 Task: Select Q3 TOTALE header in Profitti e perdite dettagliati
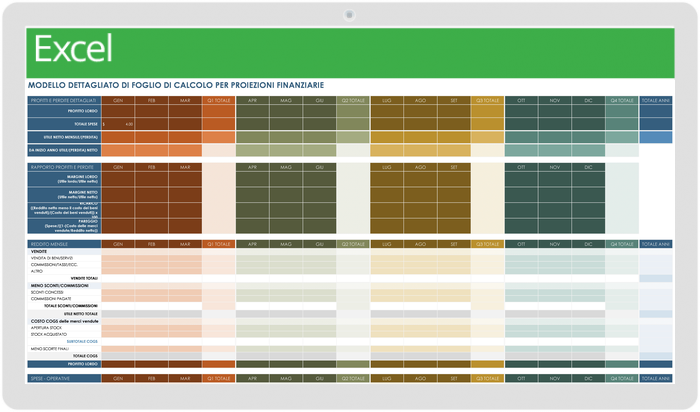488,100
